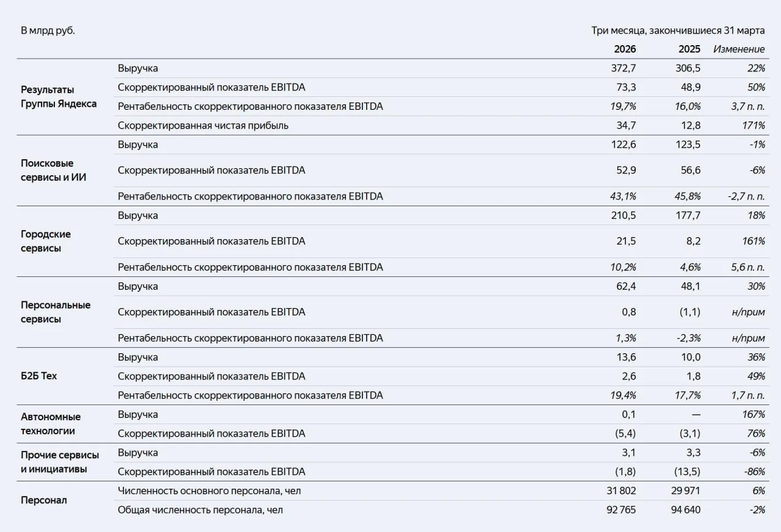
Task: Click the Городские сервисы section label
Action: pos(46,241)
